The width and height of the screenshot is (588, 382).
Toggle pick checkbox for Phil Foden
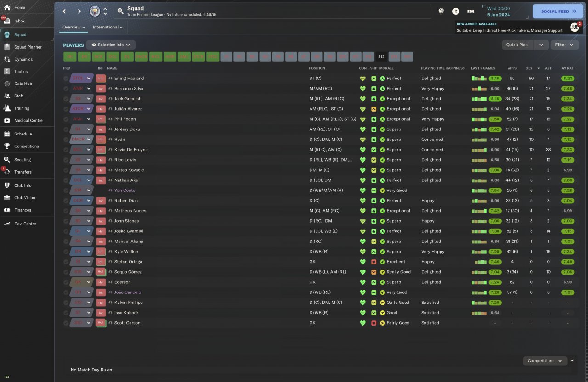coord(66,119)
